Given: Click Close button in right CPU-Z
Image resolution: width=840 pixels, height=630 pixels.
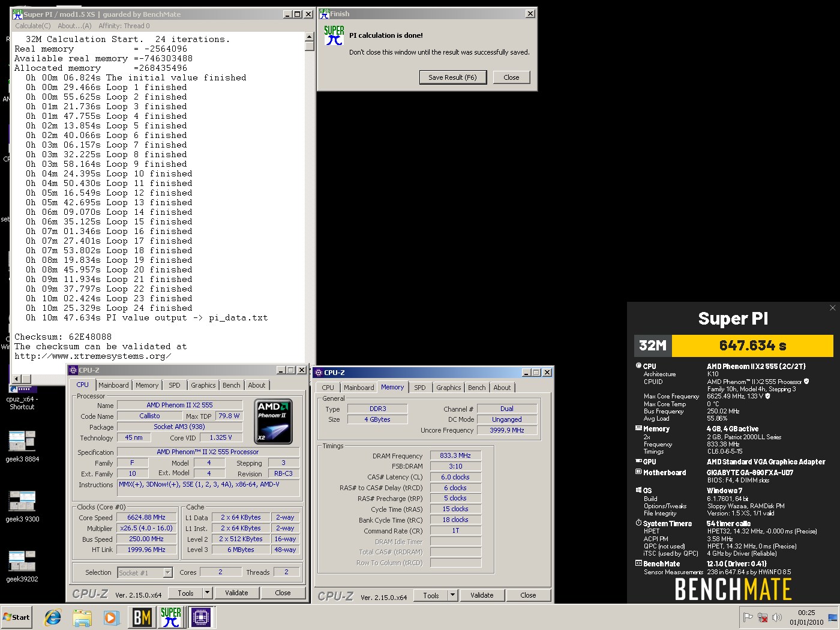Looking at the screenshot, I should click(528, 595).
